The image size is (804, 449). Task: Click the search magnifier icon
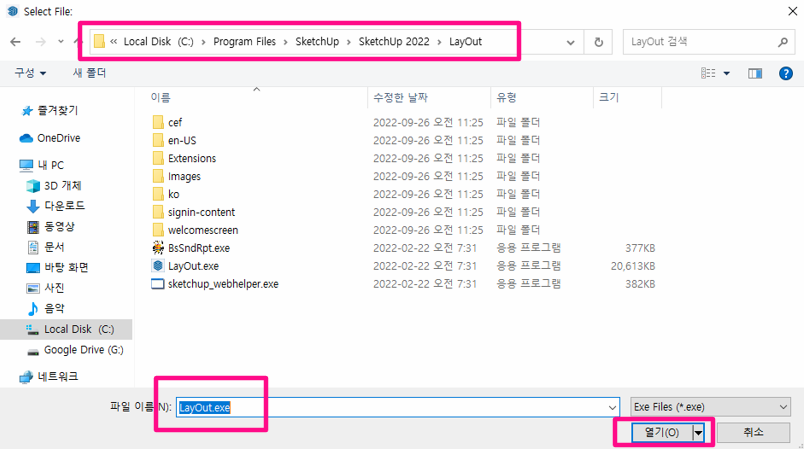coord(782,42)
